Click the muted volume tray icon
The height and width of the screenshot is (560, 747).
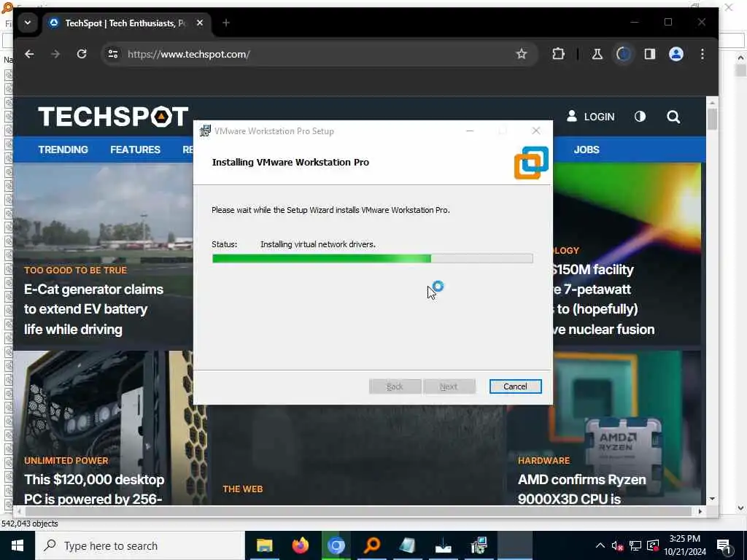click(617, 545)
